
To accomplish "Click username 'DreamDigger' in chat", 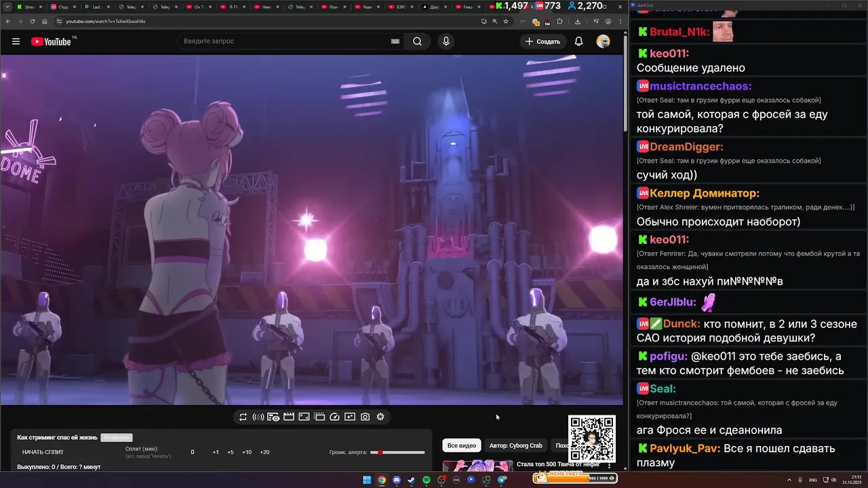I will point(686,146).
